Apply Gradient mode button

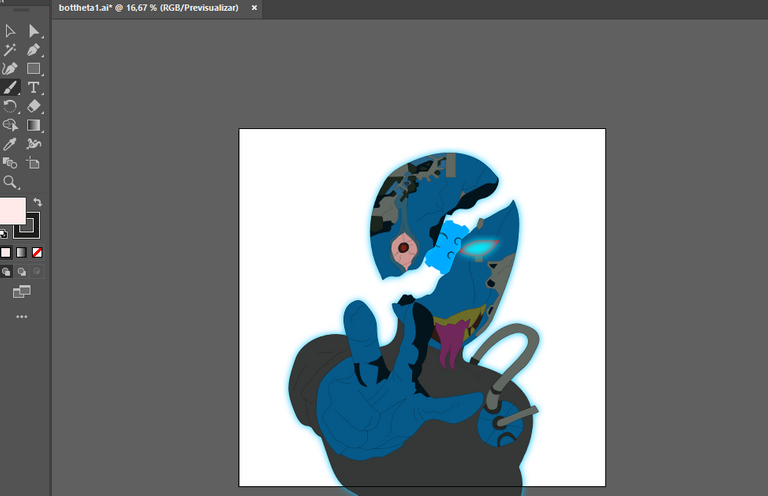(x=21, y=253)
